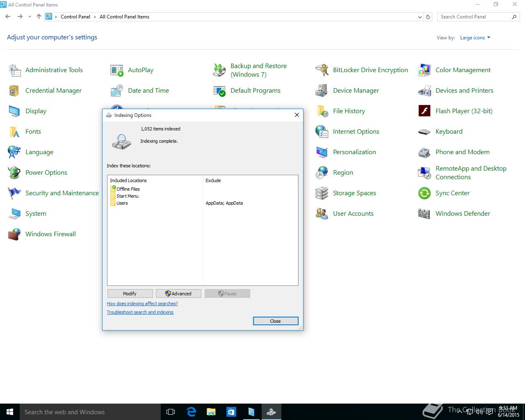Open the AutoPlay icon
This screenshot has height=420, width=525.
point(117,70)
